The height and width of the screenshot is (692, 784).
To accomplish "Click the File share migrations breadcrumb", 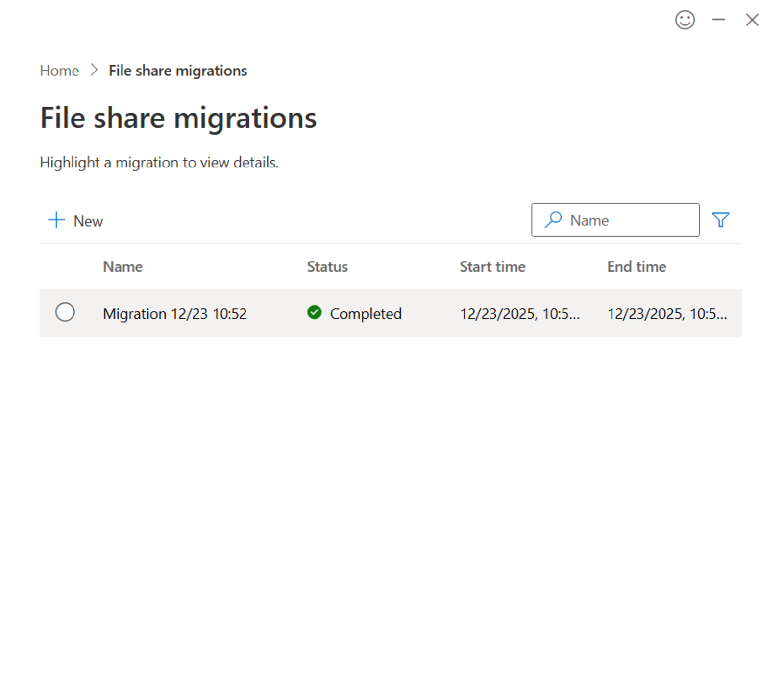I will pyautogui.click(x=177, y=70).
